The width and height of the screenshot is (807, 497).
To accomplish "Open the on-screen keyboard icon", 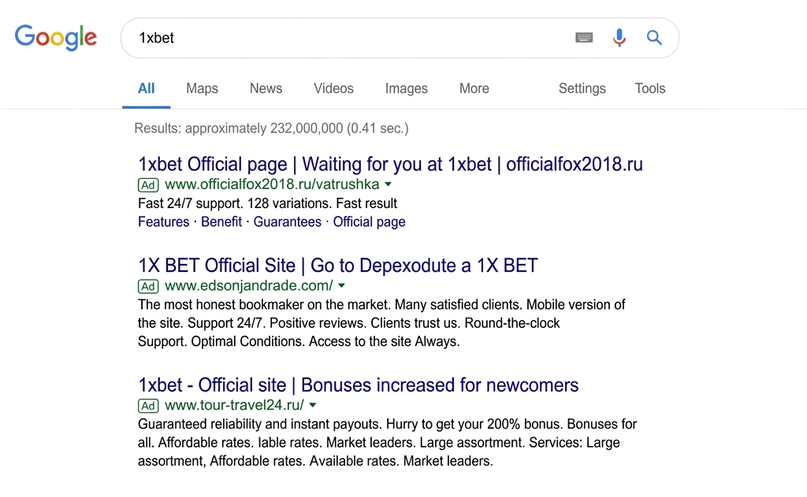I will pos(584,38).
